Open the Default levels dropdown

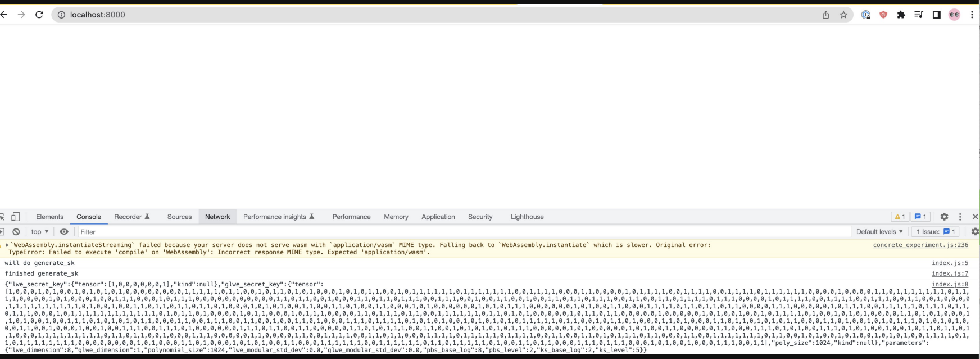coord(879,232)
